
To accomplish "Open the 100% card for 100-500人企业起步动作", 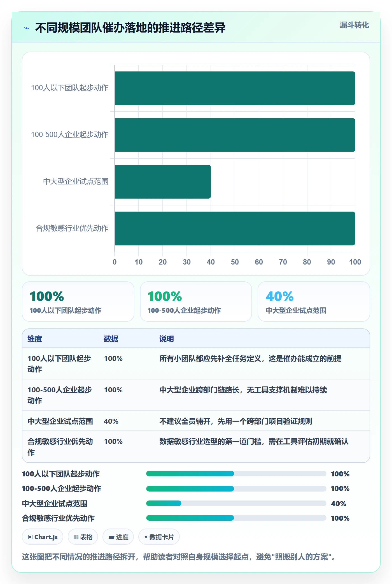I will pyautogui.click(x=196, y=302).
